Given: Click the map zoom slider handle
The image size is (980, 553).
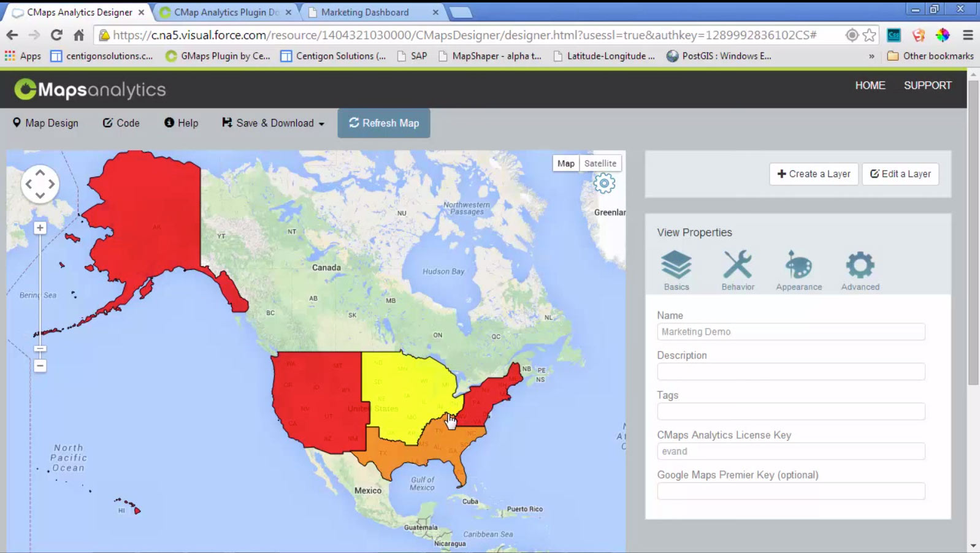Looking at the screenshot, I should tap(40, 349).
